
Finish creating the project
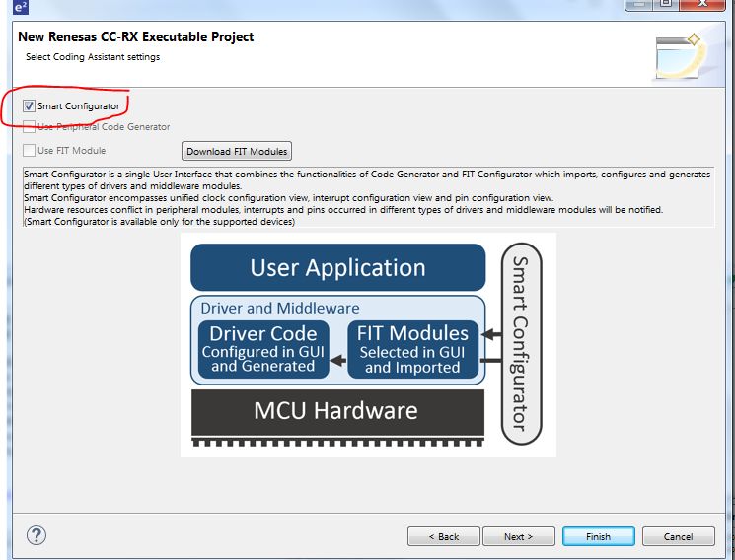pos(599,536)
